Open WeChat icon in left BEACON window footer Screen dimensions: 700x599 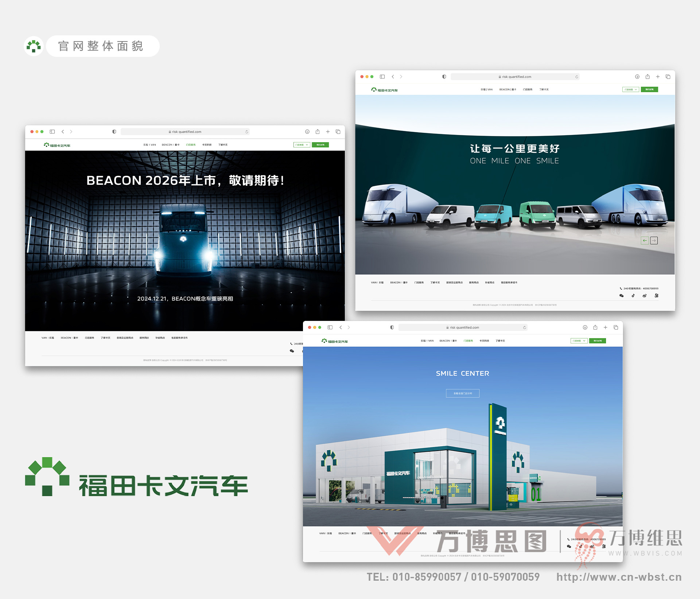pyautogui.click(x=292, y=351)
